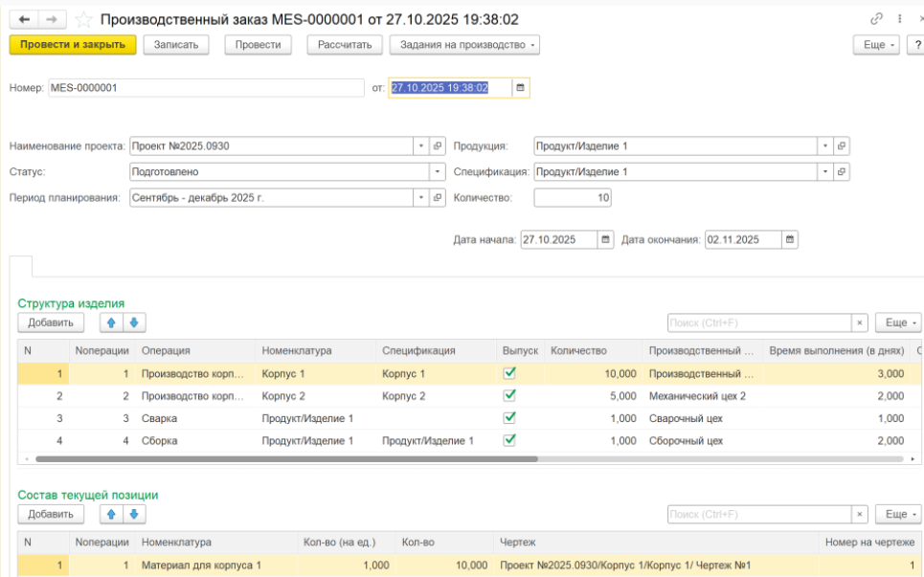Image resolution: width=924 pixels, height=577 pixels.
Task: Focus the Дата окончания field 02.11.2025
Action: (744, 239)
